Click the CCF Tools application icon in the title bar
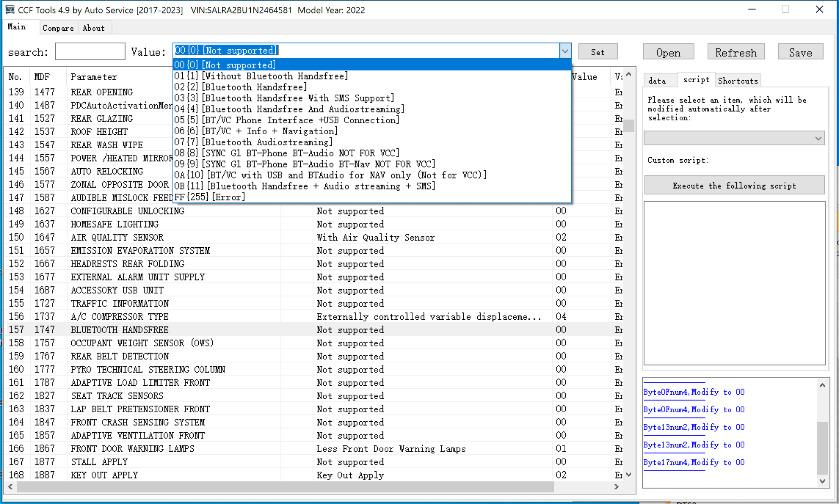 click(x=9, y=9)
